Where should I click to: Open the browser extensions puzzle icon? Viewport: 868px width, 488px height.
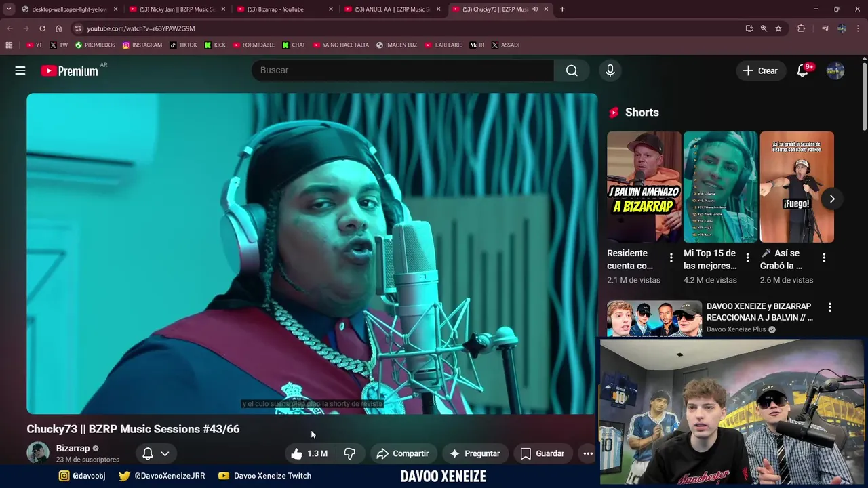coord(801,28)
